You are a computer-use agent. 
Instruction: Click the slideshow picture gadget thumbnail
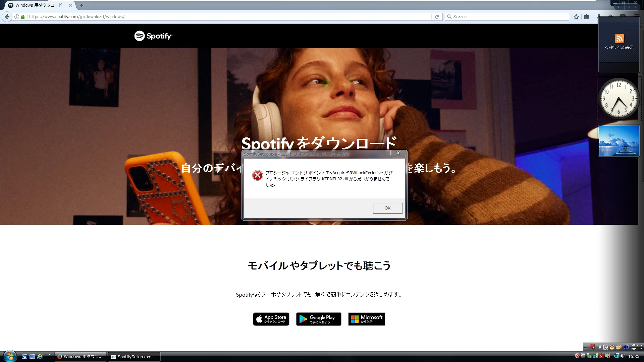pos(619,141)
